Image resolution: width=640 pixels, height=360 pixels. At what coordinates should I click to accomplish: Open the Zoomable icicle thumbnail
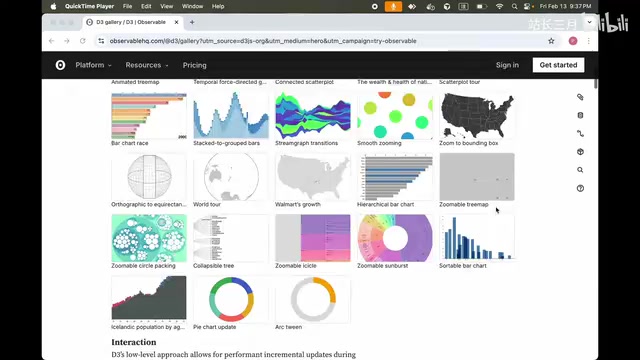click(x=313, y=238)
